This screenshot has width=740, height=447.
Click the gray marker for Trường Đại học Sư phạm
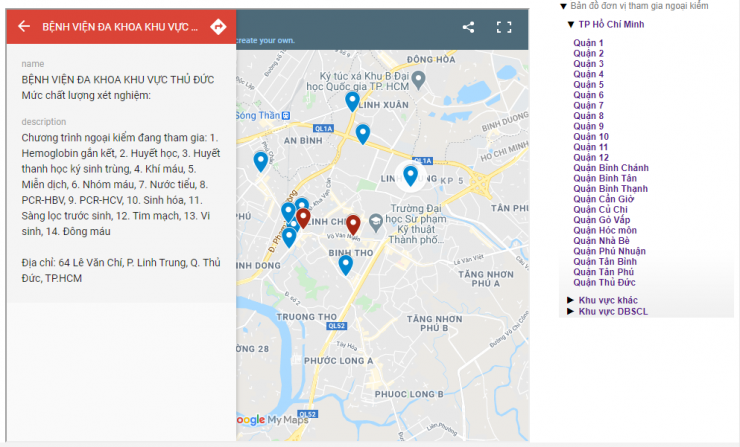pos(375,220)
